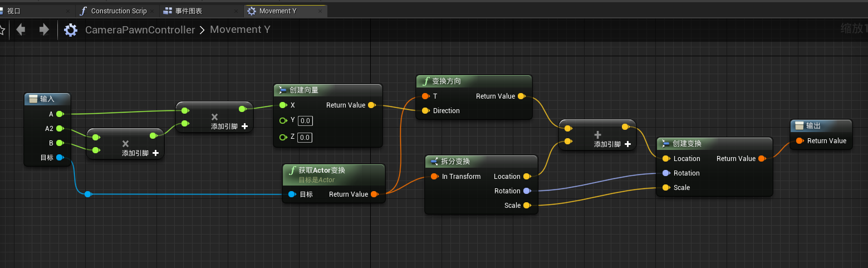Click Return Value pin of 创建向量

(372, 105)
